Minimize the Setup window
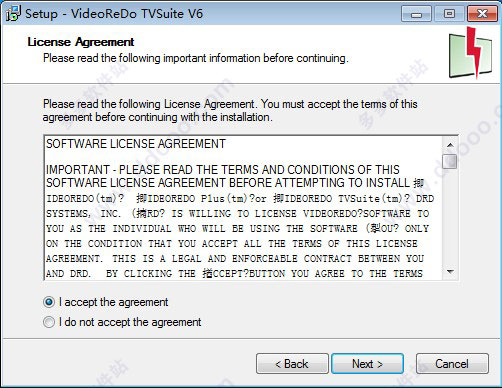The height and width of the screenshot is (388, 502). [416, 14]
